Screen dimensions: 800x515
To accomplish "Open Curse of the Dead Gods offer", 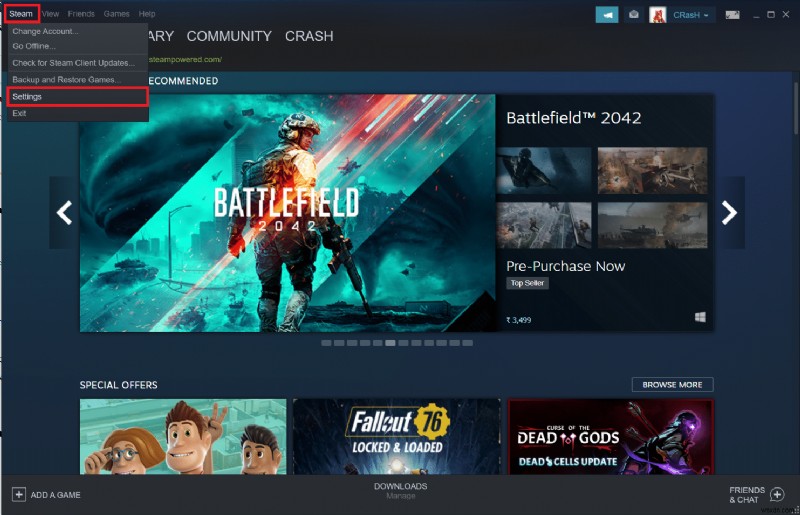I will point(611,436).
